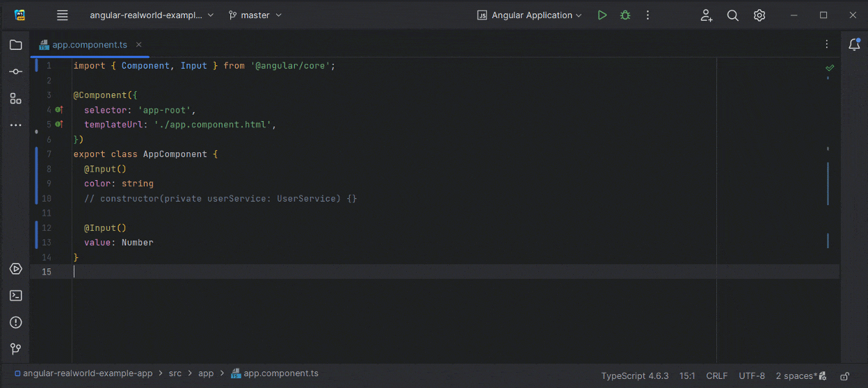The image size is (868, 388).
Task: Open the Angular Application run configuration dropdown
Action: 530,15
